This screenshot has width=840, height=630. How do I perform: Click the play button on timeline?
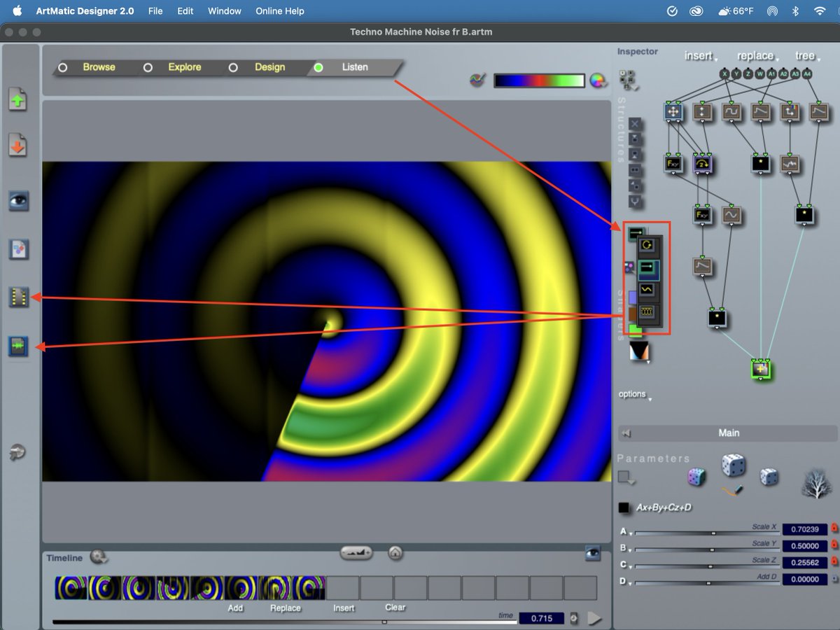pos(594,618)
